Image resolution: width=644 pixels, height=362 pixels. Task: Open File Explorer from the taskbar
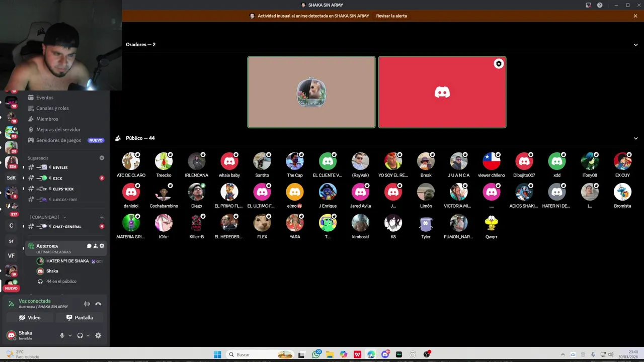[x=330, y=354]
